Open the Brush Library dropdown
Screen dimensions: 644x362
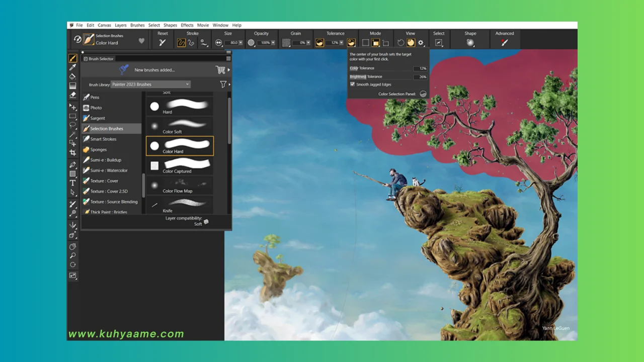coord(150,84)
